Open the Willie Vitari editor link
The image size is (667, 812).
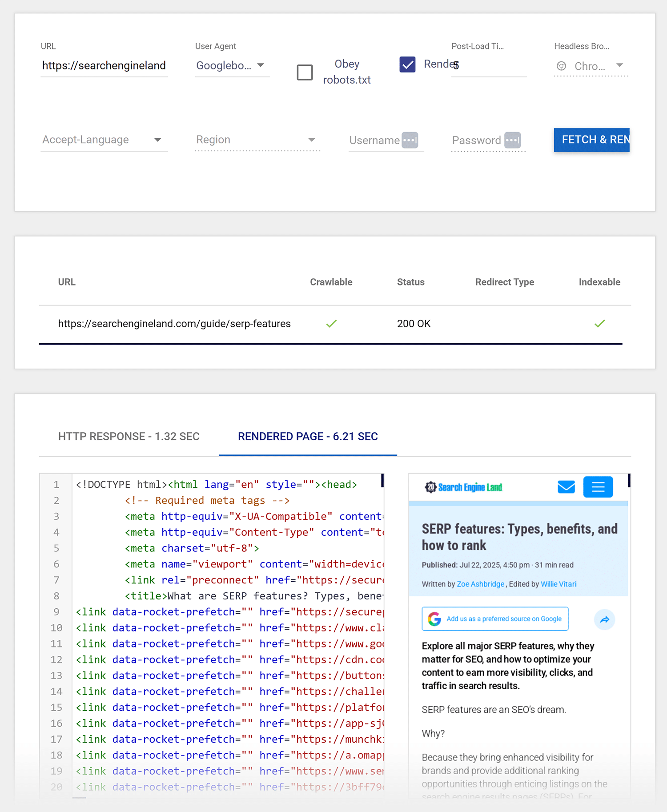tap(559, 584)
